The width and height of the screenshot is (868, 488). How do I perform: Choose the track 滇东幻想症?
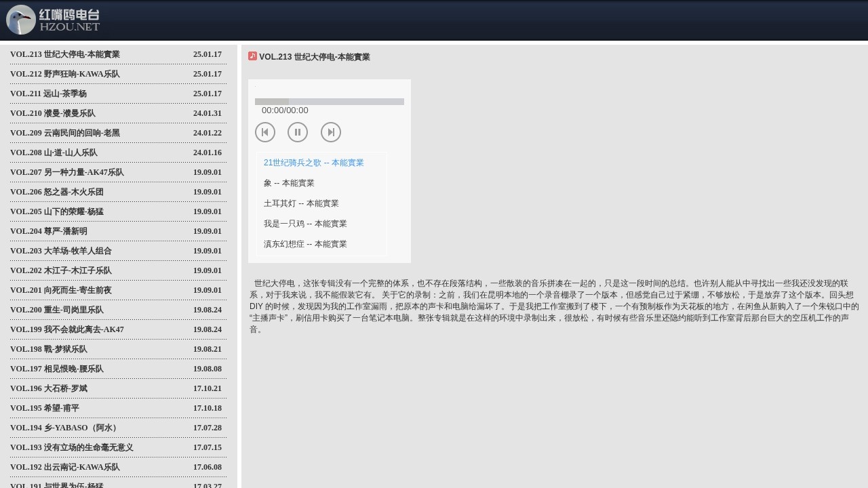coord(305,244)
